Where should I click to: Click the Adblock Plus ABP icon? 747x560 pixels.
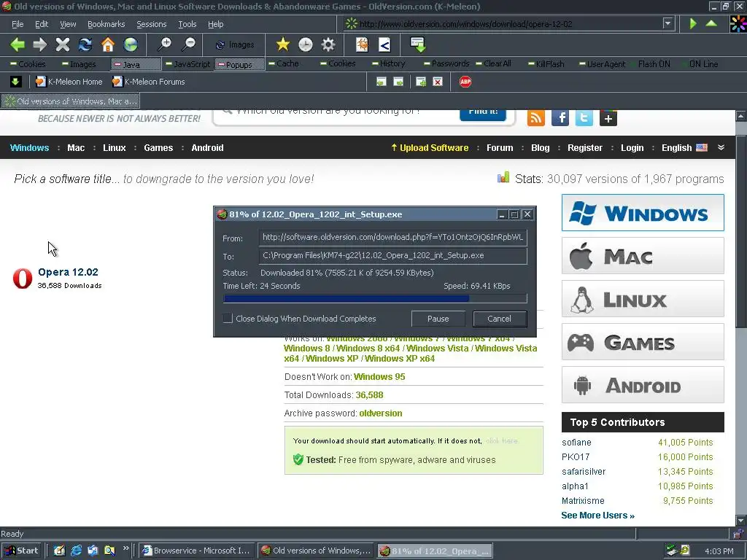click(x=465, y=82)
